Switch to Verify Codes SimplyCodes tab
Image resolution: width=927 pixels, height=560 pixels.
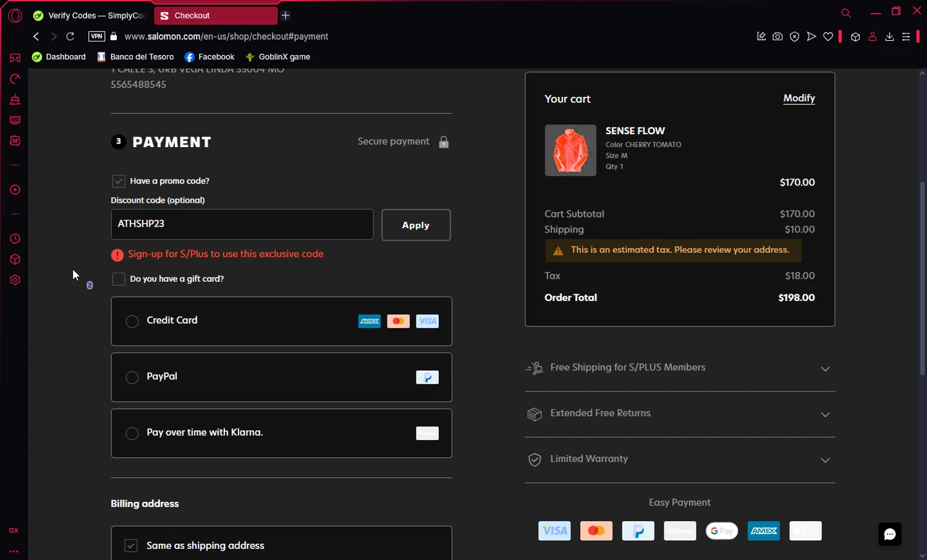[90, 15]
